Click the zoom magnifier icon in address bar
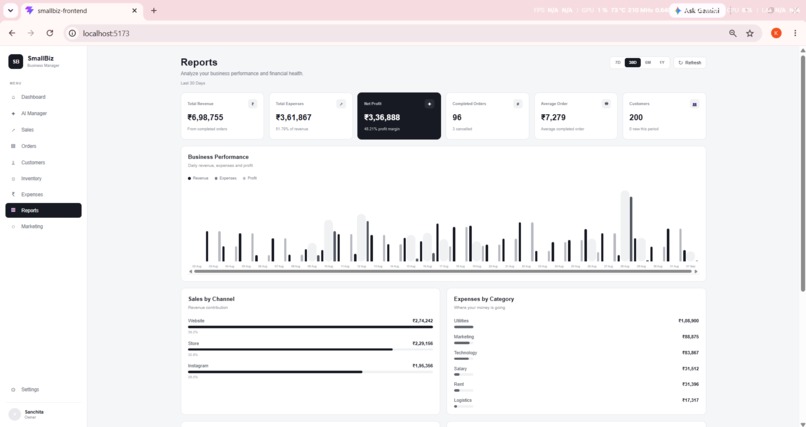806x427 pixels. [732, 33]
